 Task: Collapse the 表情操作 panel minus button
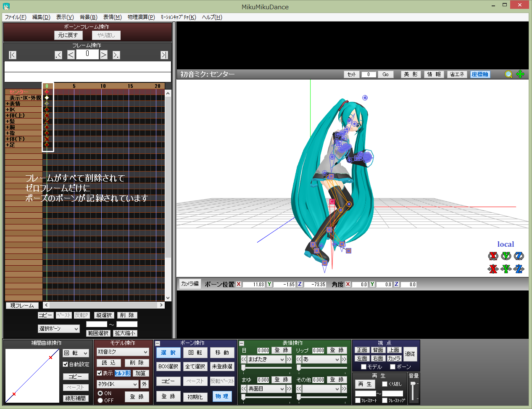(x=242, y=343)
